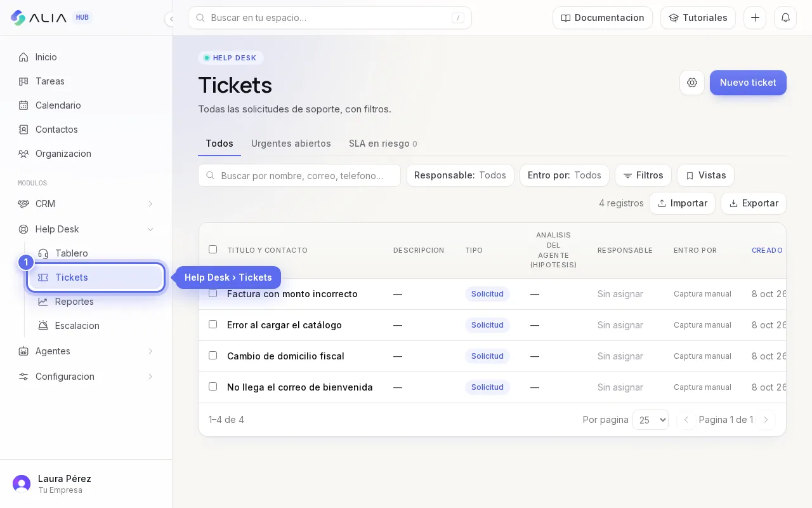
Task: Open Contactos in the sidebar
Action: click(x=86, y=130)
